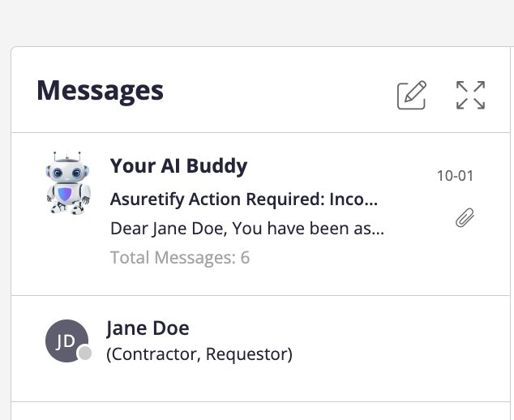This screenshot has height=420, width=514.
Task: Expand the Messages panel to fullscreen
Action: (x=470, y=95)
